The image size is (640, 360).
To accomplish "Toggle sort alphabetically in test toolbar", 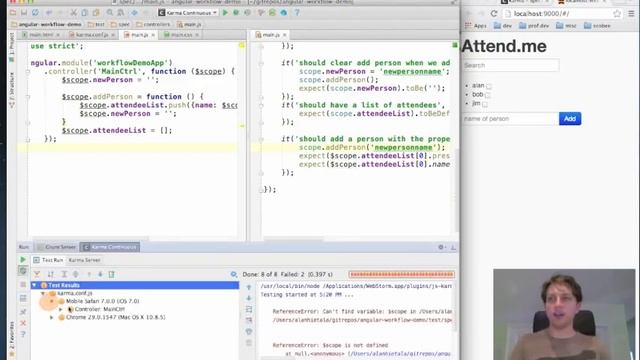I will coord(51,274).
